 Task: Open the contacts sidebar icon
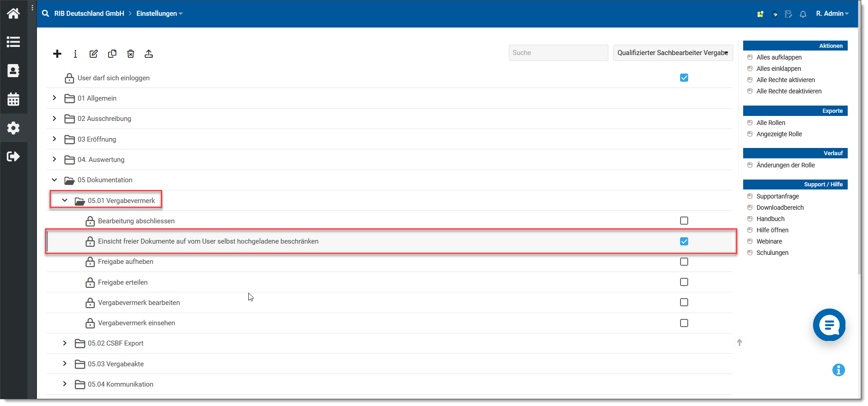point(14,71)
